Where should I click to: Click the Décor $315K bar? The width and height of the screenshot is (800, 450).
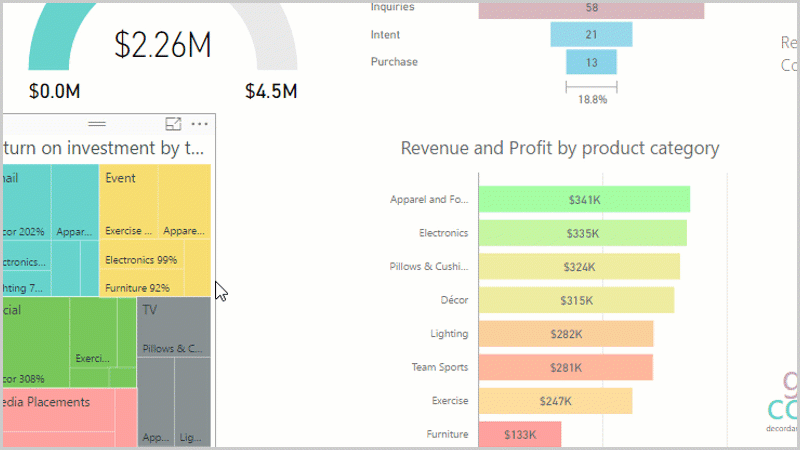tap(577, 300)
